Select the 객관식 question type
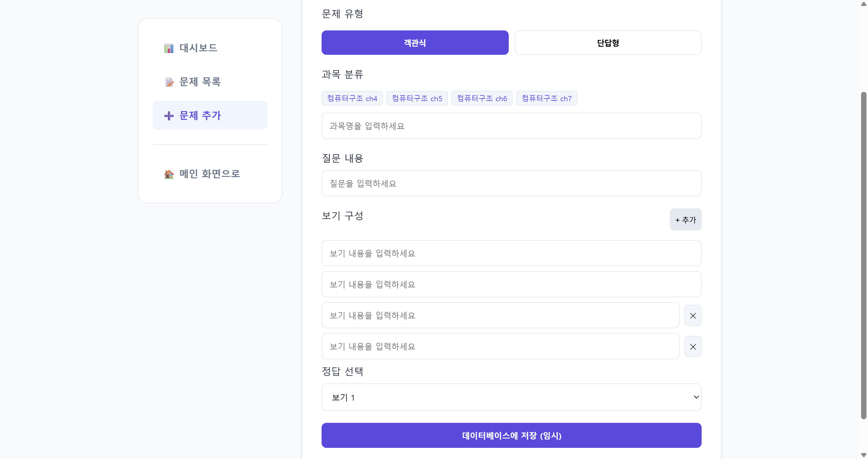 click(415, 43)
